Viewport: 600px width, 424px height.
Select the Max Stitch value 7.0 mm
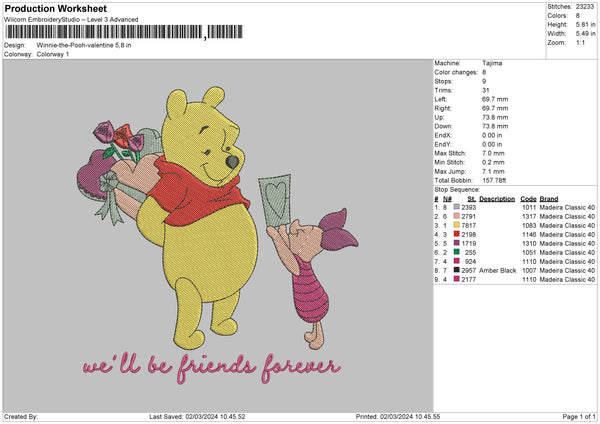[x=493, y=153]
